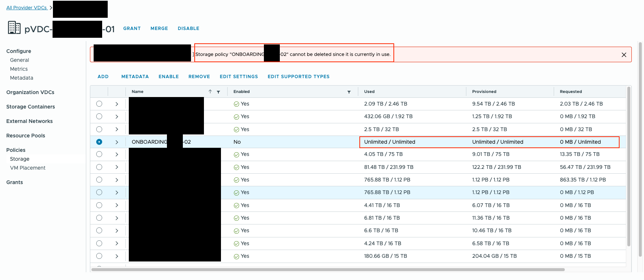Expand the row with 432.06 GB used
The width and height of the screenshot is (644, 280).
click(x=117, y=117)
